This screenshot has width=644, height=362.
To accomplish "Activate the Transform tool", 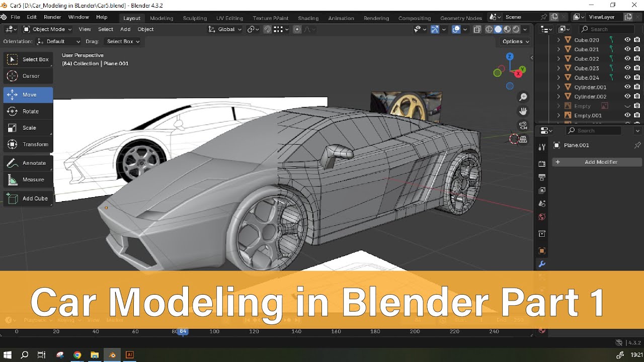I will click(x=28, y=144).
